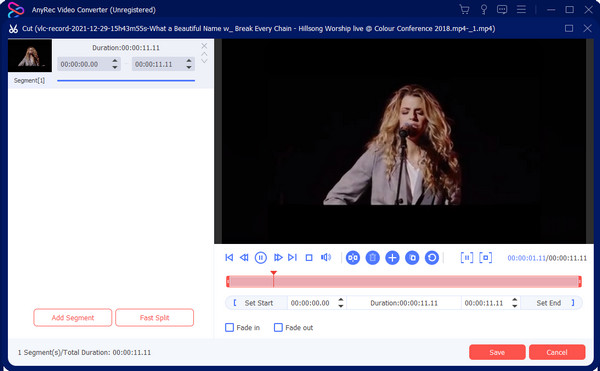Adjust Segment[1] end time stepper arrows

pos(189,64)
